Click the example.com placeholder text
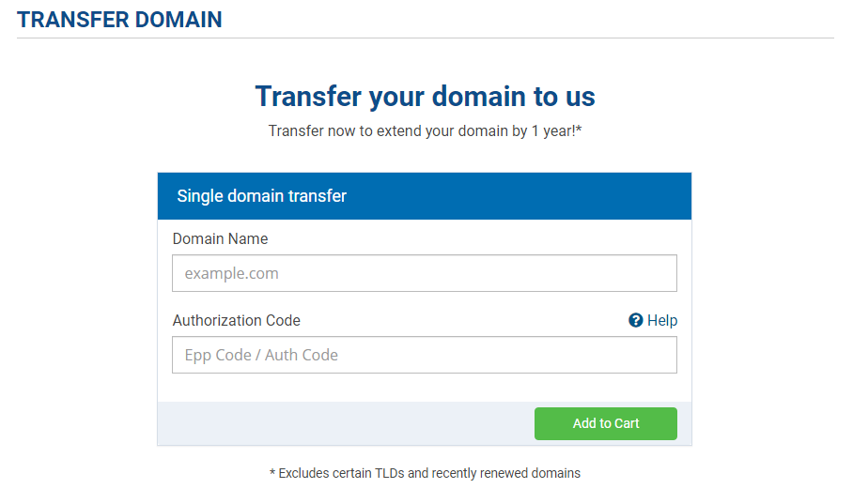 click(x=231, y=273)
